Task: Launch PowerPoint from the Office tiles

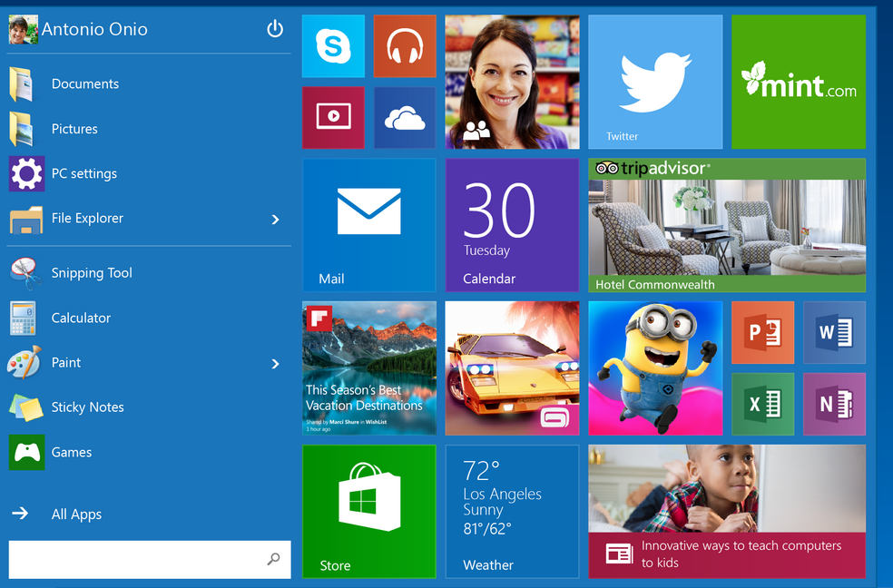Action: pyautogui.click(x=762, y=332)
